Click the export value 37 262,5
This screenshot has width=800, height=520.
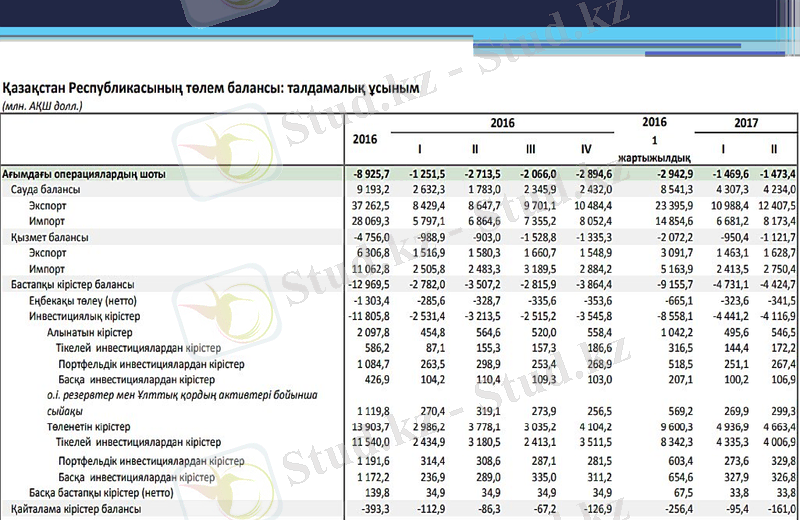point(367,205)
